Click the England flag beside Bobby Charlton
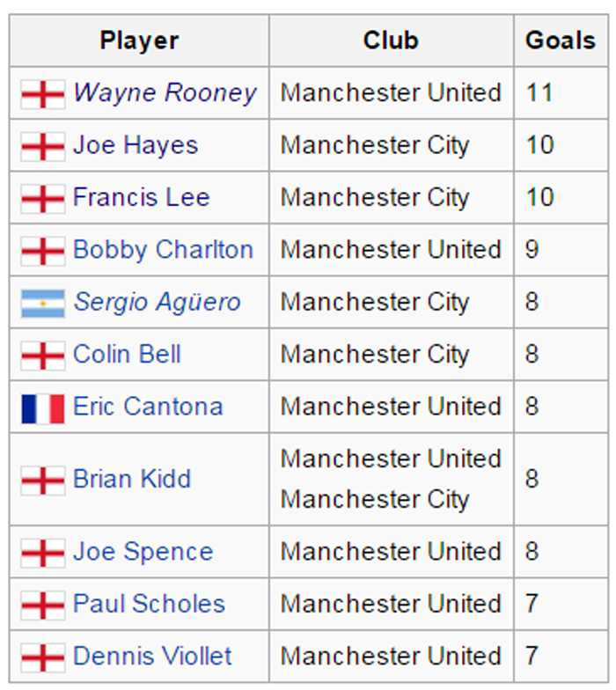616x690 pixels. (x=42, y=251)
